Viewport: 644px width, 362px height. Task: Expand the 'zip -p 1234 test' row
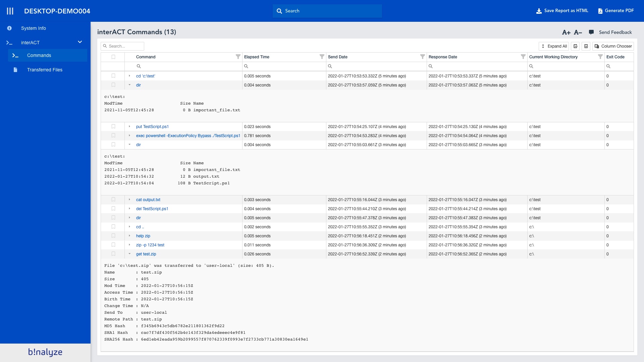click(129, 245)
